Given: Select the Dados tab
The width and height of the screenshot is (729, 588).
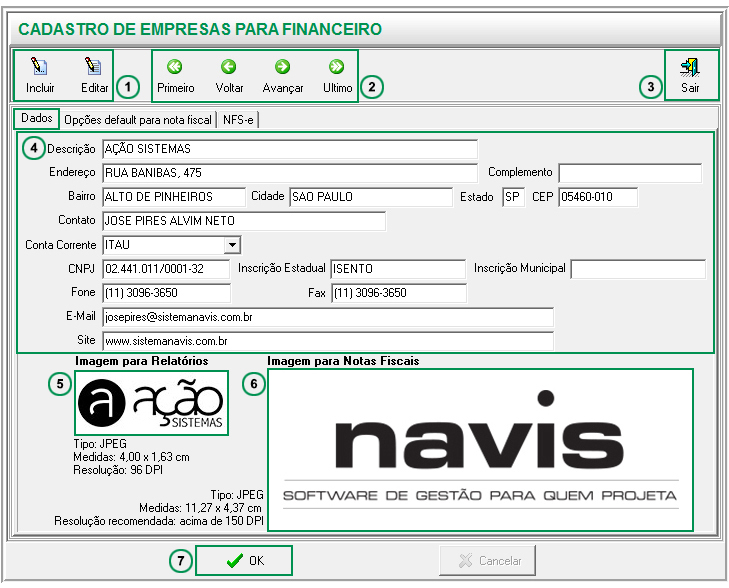Looking at the screenshot, I should pos(37,119).
